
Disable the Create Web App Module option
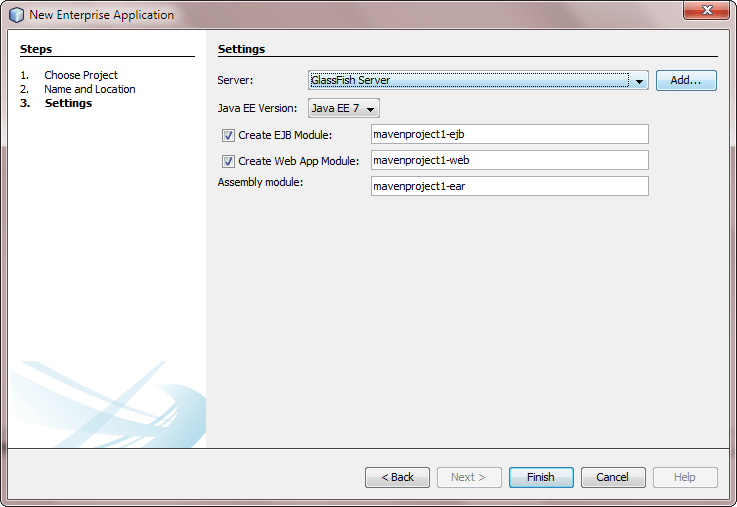228,161
